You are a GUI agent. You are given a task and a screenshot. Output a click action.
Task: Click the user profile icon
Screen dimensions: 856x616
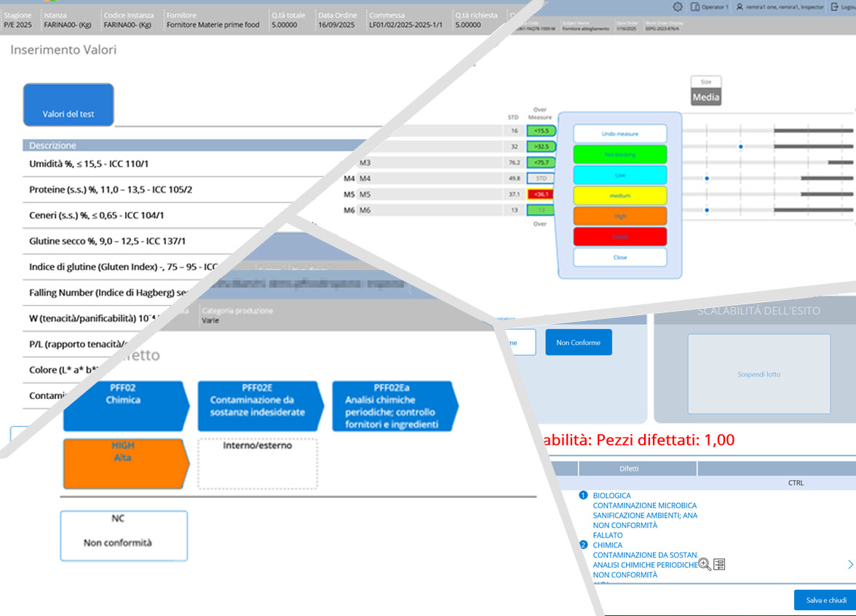pyautogui.click(x=740, y=7)
